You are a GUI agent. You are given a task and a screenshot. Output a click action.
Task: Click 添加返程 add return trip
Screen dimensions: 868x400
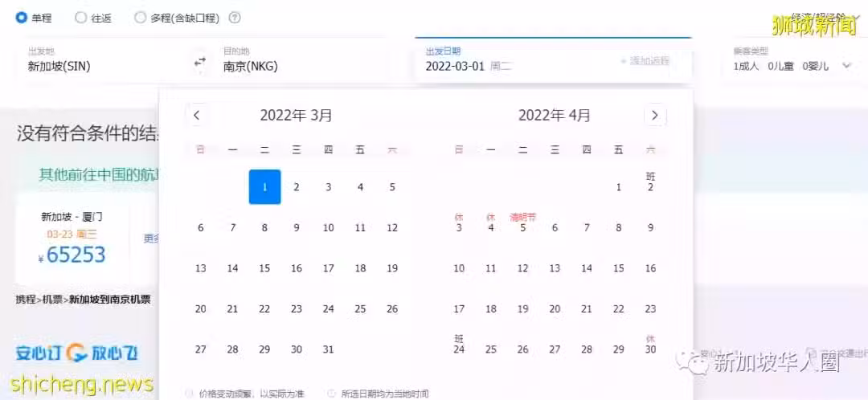[645, 61]
